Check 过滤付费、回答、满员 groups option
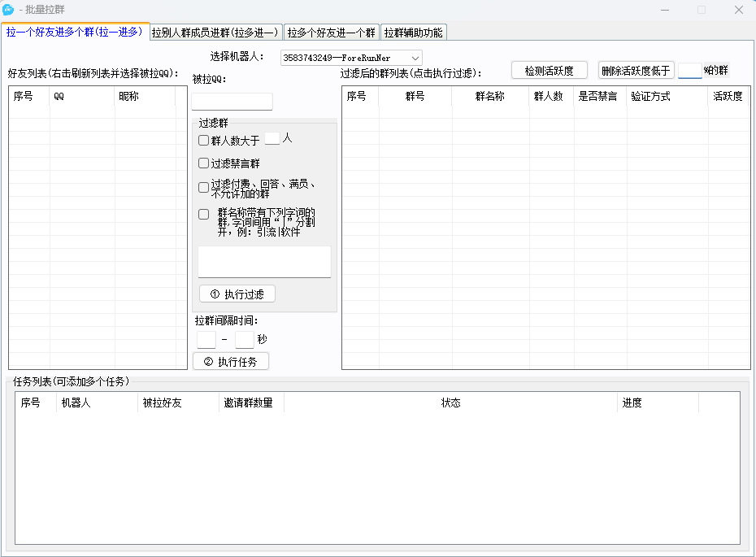The image size is (756, 557). coord(204,188)
